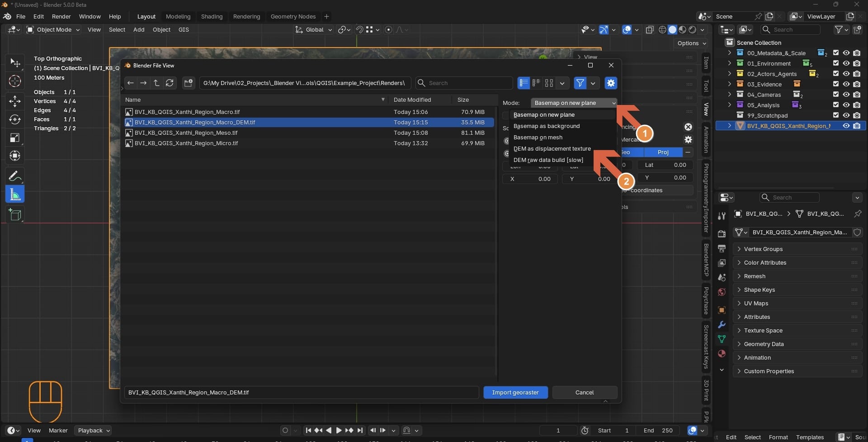This screenshot has width=868, height=442.
Task: Toggle X-ray view in the viewport header
Action: [x=650, y=29]
